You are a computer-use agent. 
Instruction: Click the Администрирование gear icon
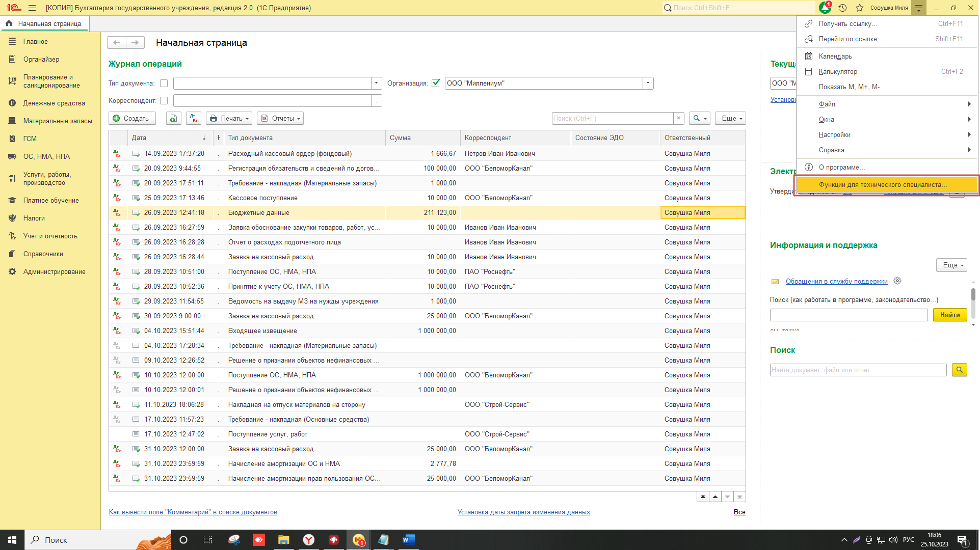tap(12, 272)
